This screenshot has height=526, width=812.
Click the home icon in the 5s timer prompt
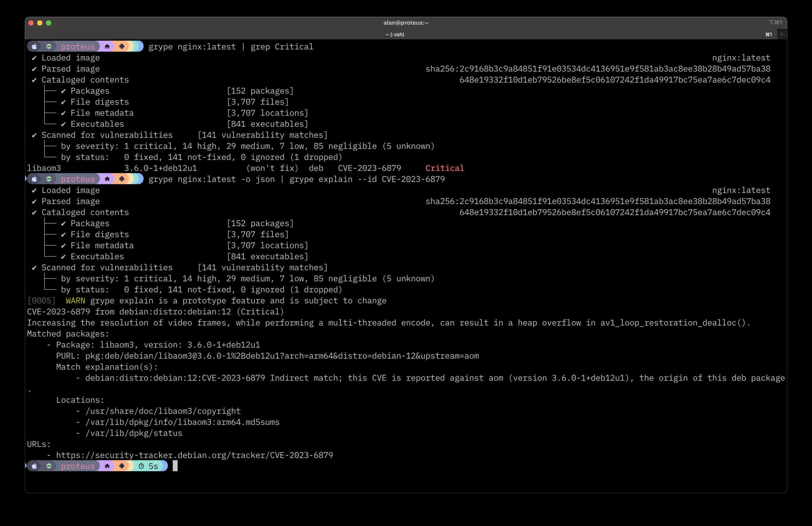coord(107,466)
